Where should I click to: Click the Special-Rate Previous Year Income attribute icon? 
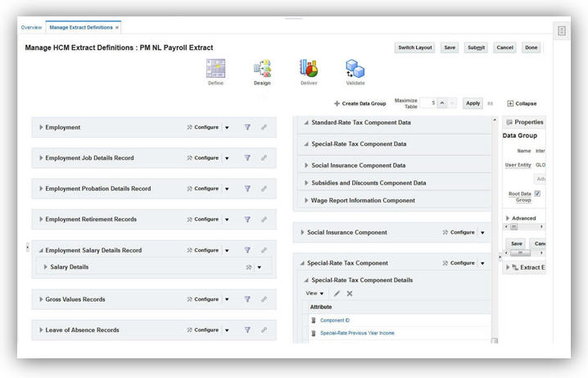point(314,333)
